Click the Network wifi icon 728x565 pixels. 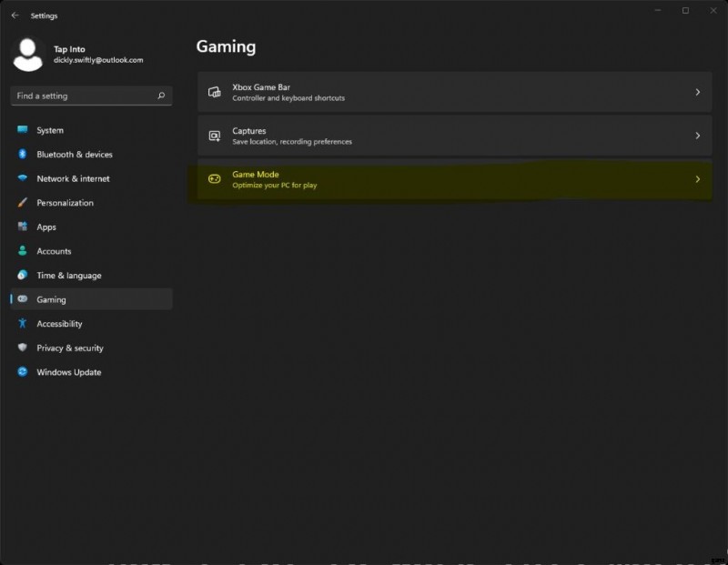(x=22, y=177)
